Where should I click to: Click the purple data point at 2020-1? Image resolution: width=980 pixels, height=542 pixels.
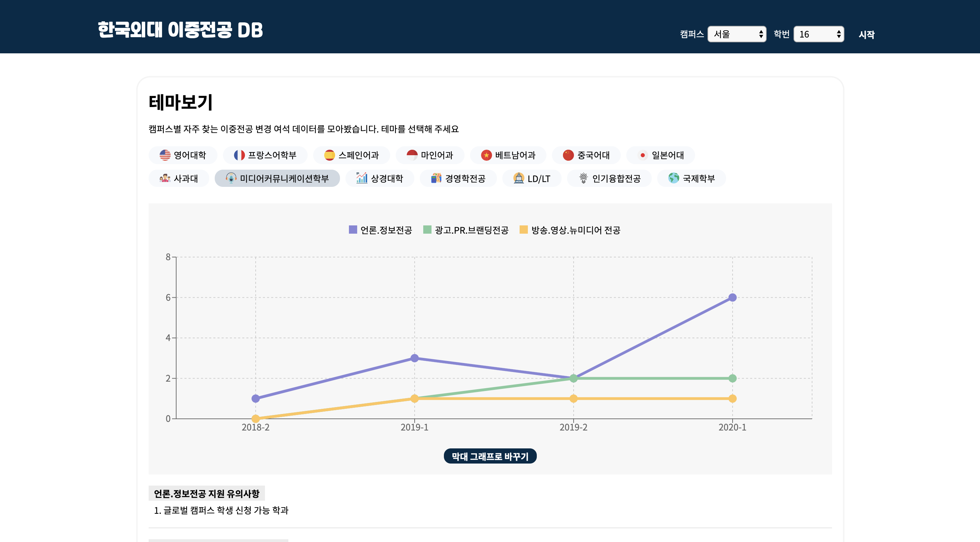point(732,297)
